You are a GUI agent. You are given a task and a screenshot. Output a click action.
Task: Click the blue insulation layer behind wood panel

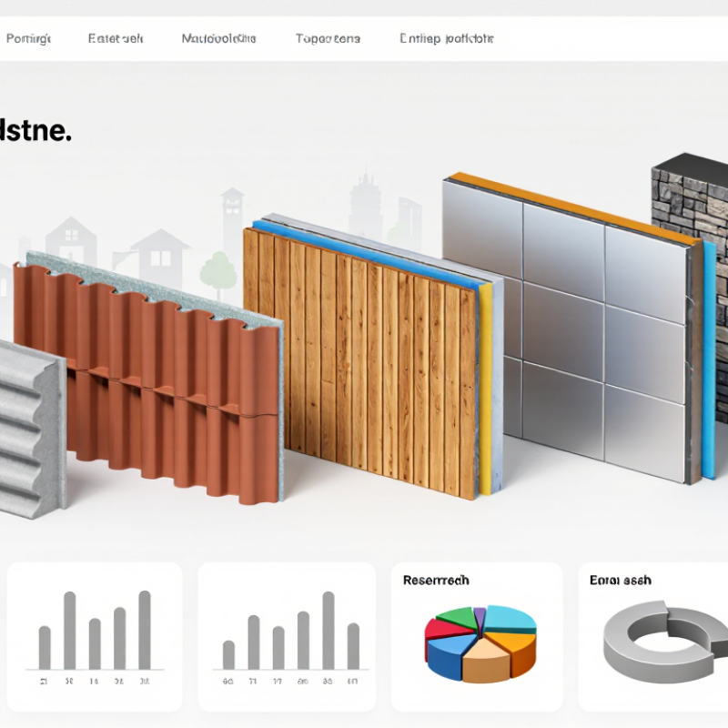pyautogui.click(x=367, y=255)
